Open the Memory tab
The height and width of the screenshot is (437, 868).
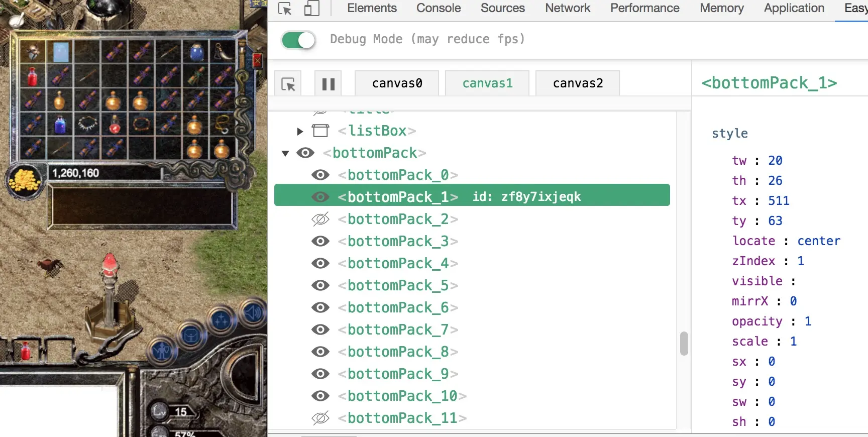point(722,8)
